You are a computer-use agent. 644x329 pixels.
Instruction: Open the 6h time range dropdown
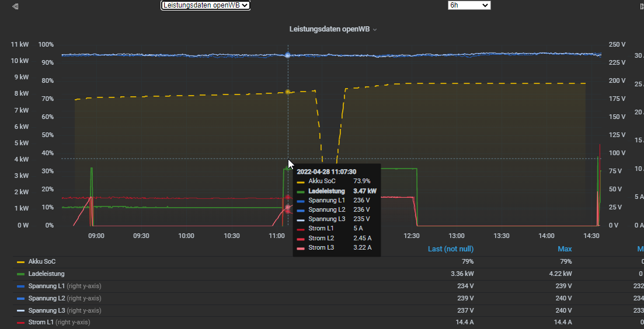[x=469, y=5]
